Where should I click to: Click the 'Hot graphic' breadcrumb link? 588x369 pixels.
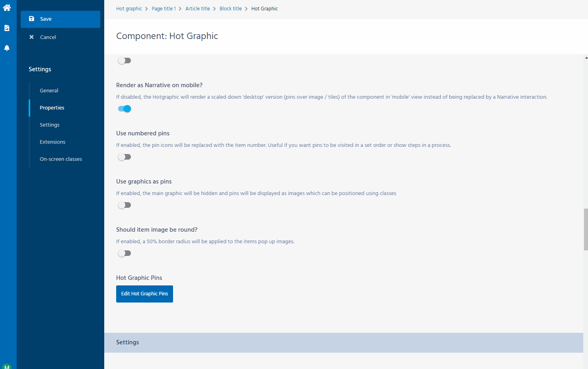pyautogui.click(x=129, y=8)
